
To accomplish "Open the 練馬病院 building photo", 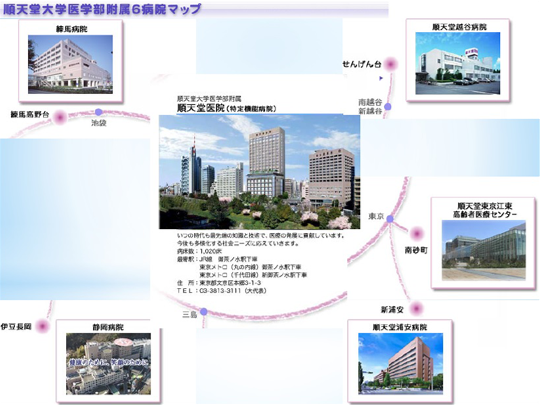I will (70, 64).
